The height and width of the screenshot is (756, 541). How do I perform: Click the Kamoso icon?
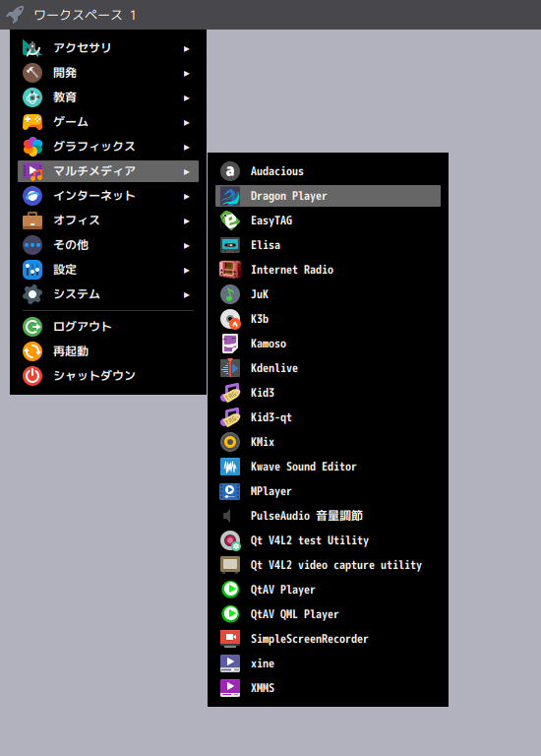click(230, 344)
